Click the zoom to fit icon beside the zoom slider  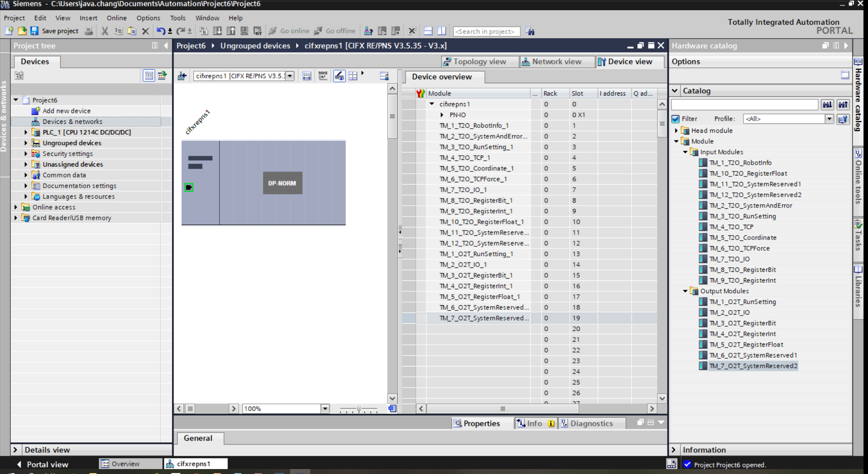tap(392, 408)
